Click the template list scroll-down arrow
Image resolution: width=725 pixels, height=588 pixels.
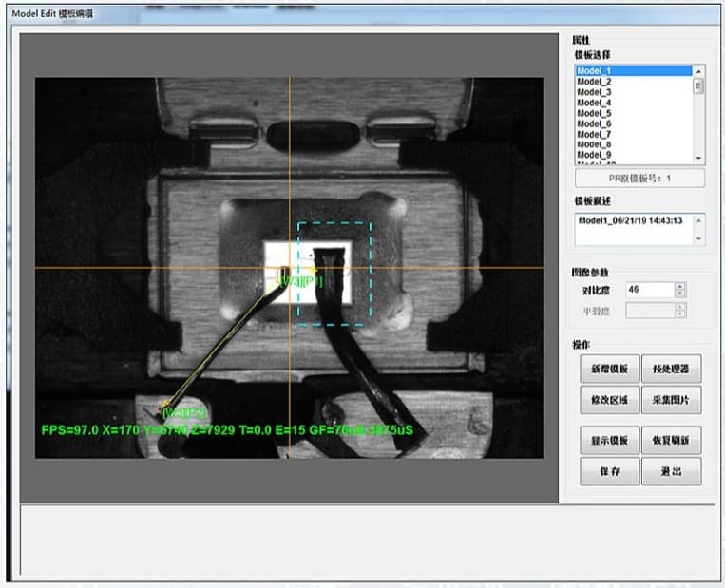coord(698,158)
